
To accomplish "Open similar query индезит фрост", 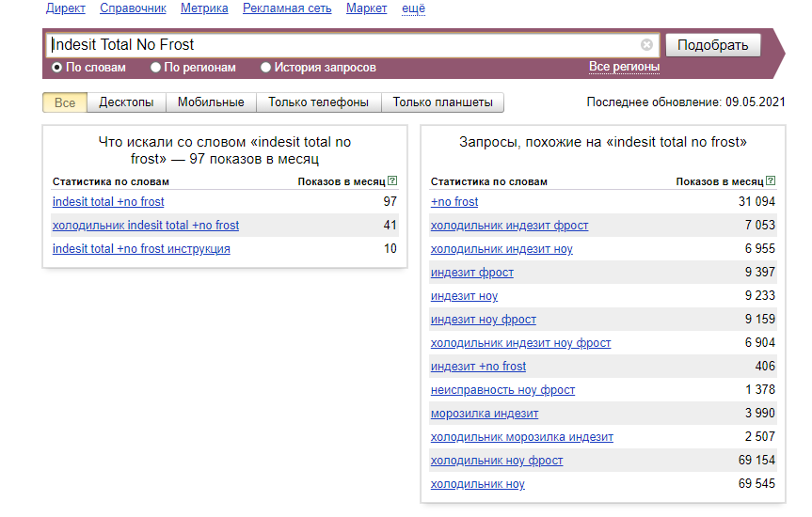I will click(x=472, y=273).
